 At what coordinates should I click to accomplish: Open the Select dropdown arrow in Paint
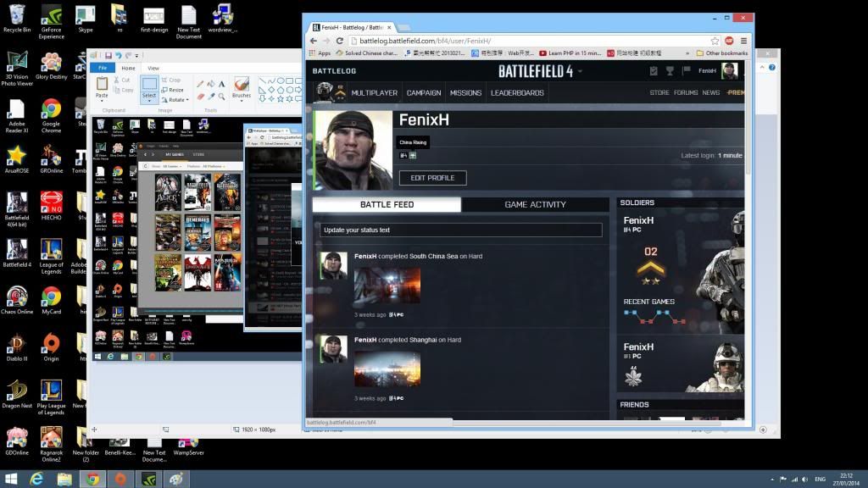[x=149, y=102]
